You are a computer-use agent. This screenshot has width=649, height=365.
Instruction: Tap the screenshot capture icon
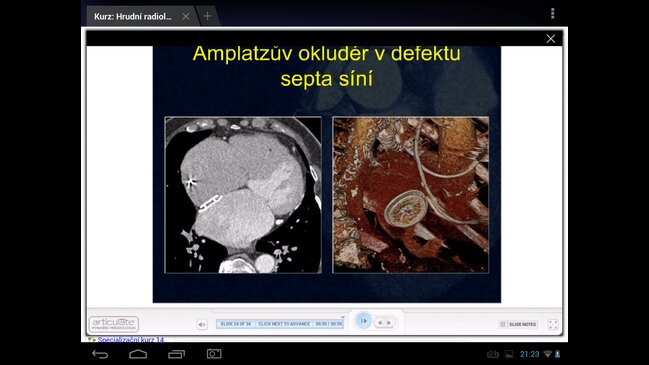[214, 354]
